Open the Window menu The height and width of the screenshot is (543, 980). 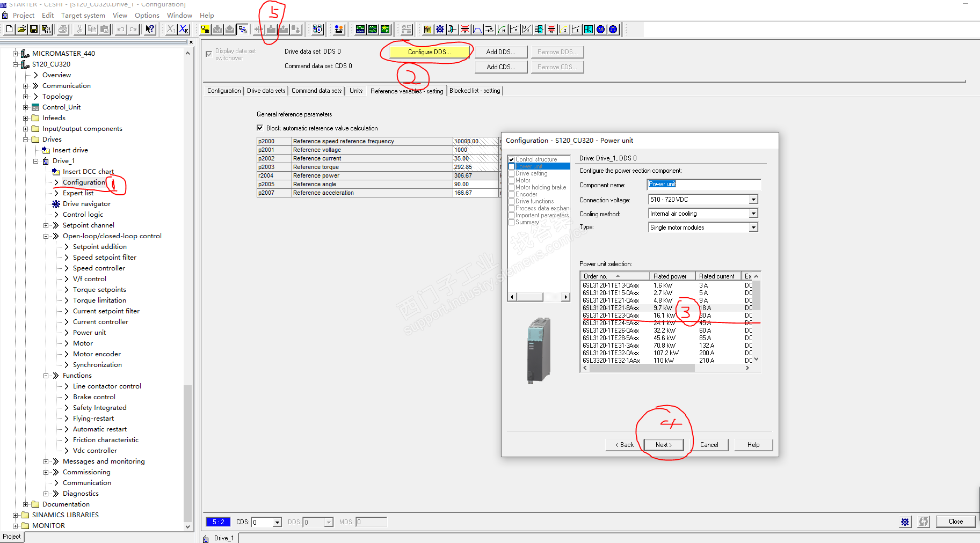coord(179,16)
